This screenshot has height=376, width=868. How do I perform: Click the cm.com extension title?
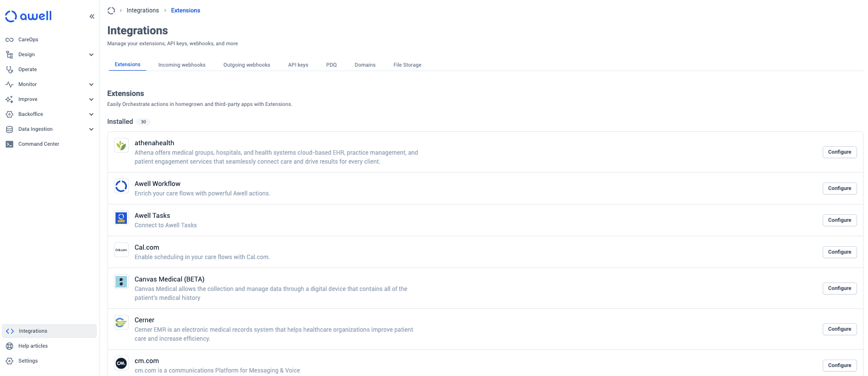pyautogui.click(x=147, y=361)
